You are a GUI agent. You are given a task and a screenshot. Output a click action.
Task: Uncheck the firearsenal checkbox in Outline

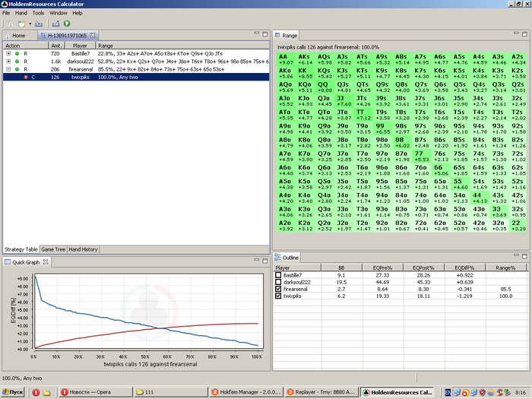coord(278,290)
